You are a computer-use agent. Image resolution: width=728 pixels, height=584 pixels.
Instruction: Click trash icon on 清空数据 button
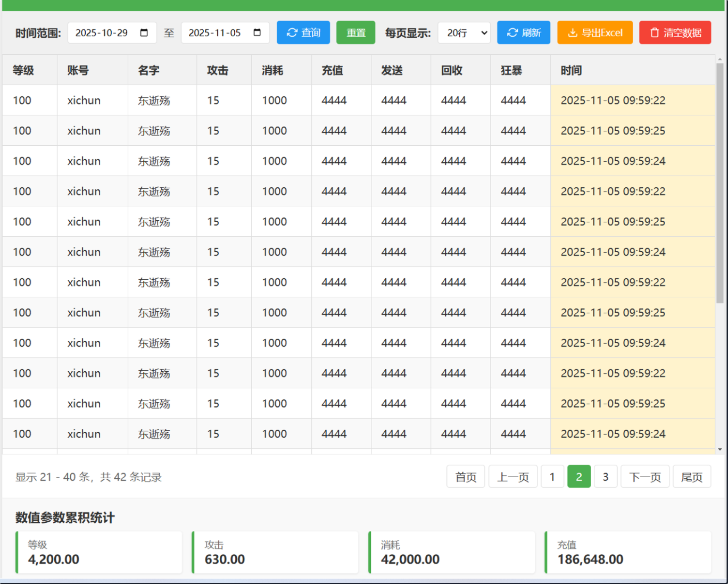(655, 33)
